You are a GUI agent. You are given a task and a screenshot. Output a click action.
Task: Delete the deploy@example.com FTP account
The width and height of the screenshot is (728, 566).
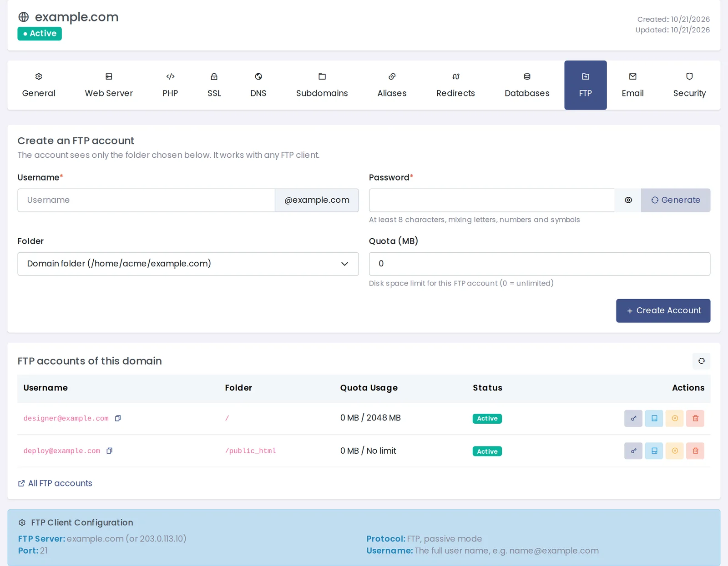695,451
